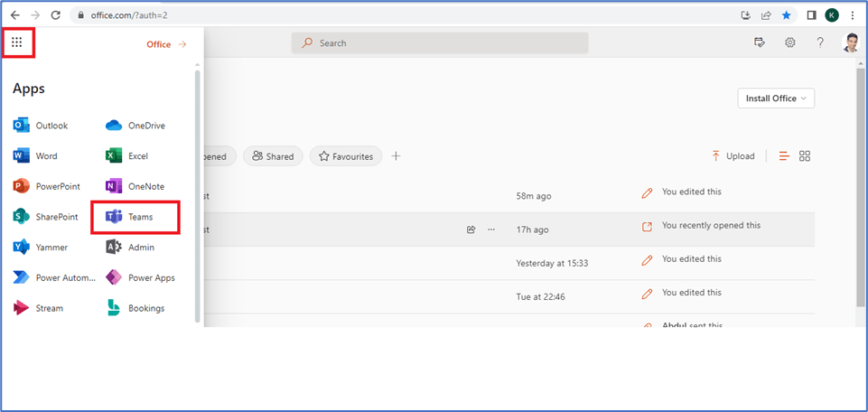Image resolution: width=868 pixels, height=412 pixels.
Task: Open Chrome profile K avatar
Action: [832, 15]
